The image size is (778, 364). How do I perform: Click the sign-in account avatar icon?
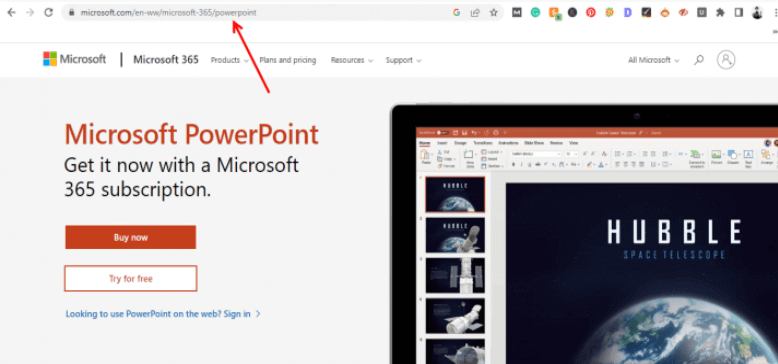(x=726, y=60)
